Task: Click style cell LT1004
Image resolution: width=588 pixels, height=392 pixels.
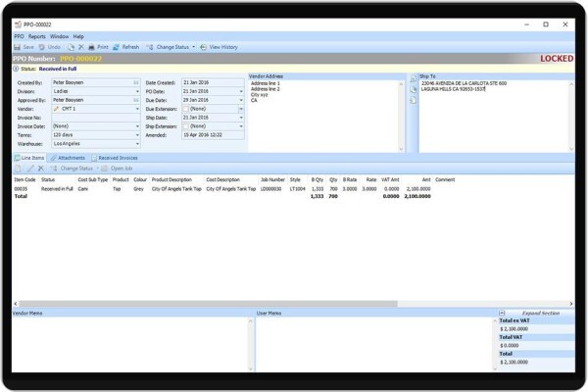Action: coord(297,189)
